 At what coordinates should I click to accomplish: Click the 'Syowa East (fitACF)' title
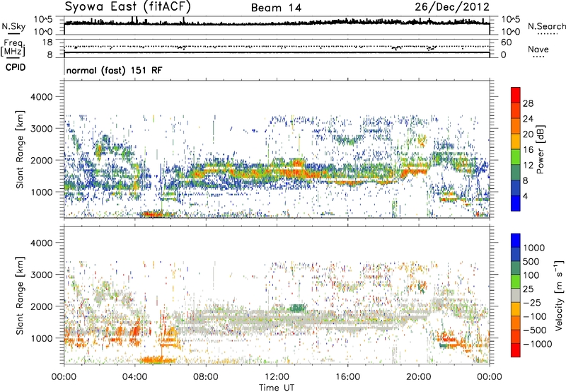[128, 6]
